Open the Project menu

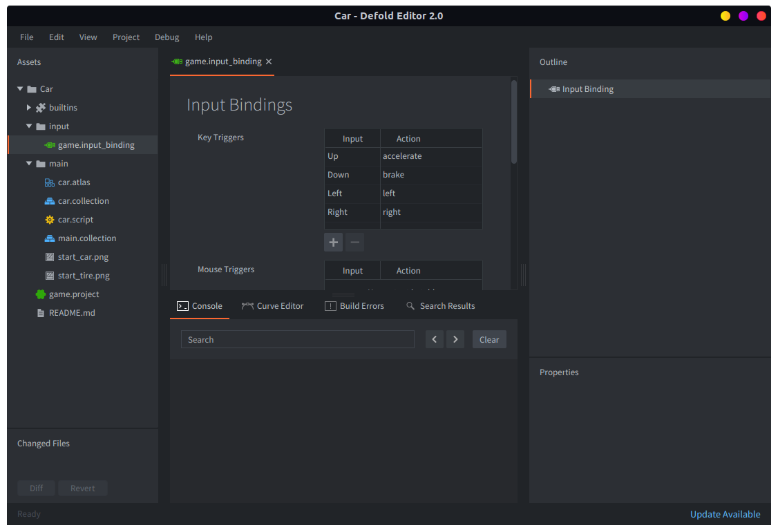(126, 37)
